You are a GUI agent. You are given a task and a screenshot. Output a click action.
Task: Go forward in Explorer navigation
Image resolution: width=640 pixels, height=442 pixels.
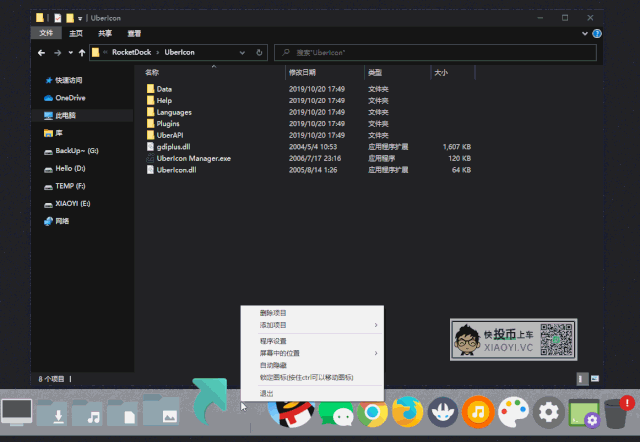[x=58, y=53]
